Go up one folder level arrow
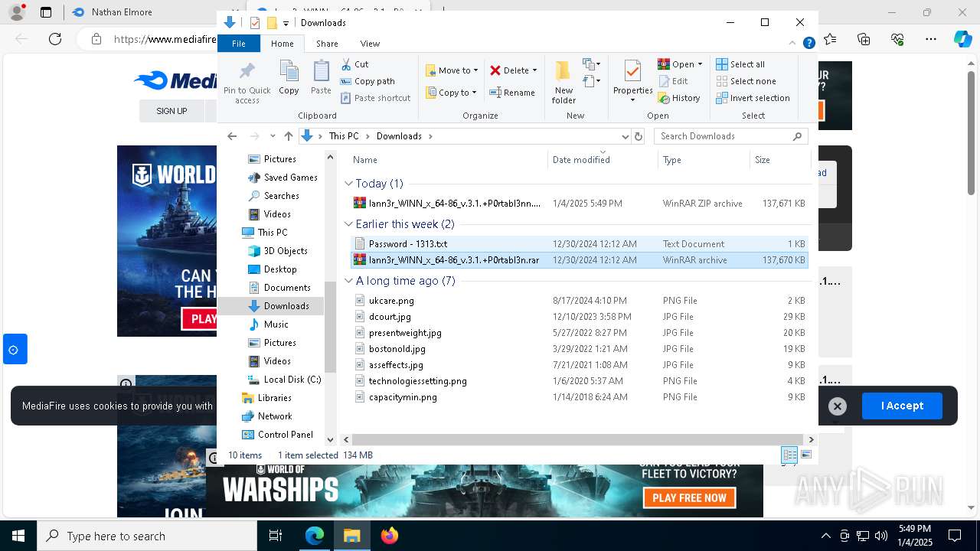The height and width of the screenshot is (551, 980). point(288,136)
